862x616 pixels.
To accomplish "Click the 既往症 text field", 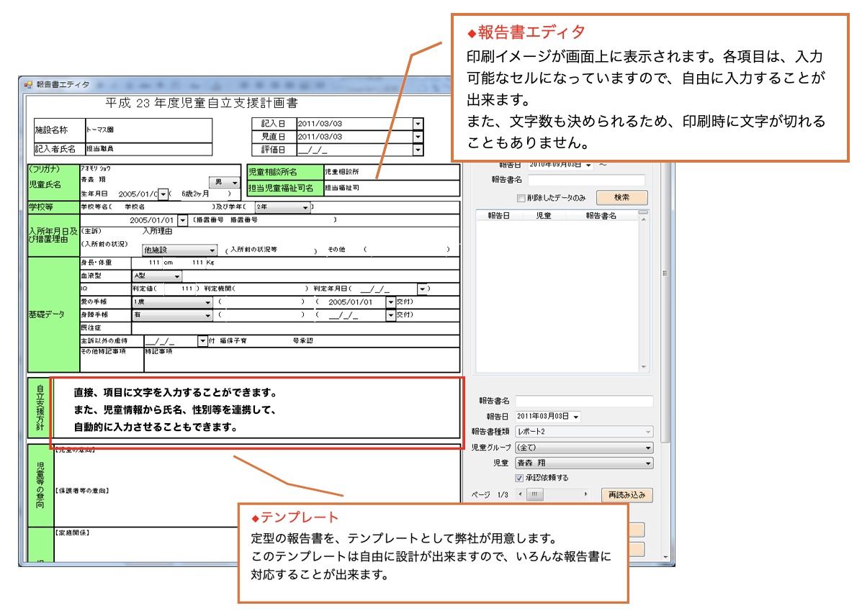I will (295, 328).
